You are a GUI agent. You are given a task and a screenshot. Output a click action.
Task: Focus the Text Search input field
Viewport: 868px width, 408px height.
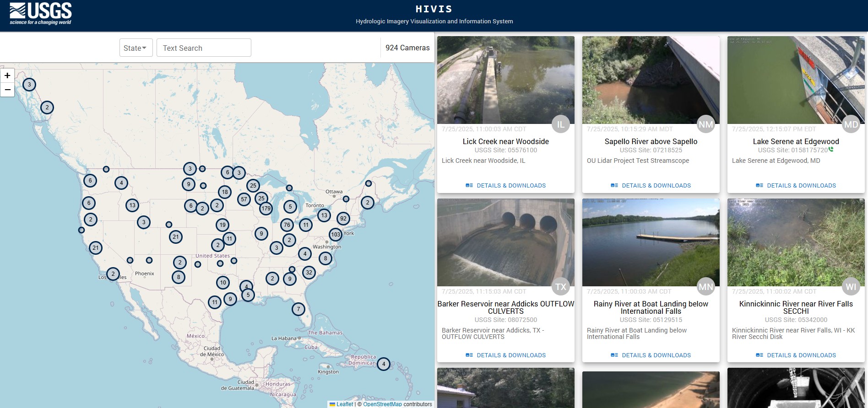point(204,48)
